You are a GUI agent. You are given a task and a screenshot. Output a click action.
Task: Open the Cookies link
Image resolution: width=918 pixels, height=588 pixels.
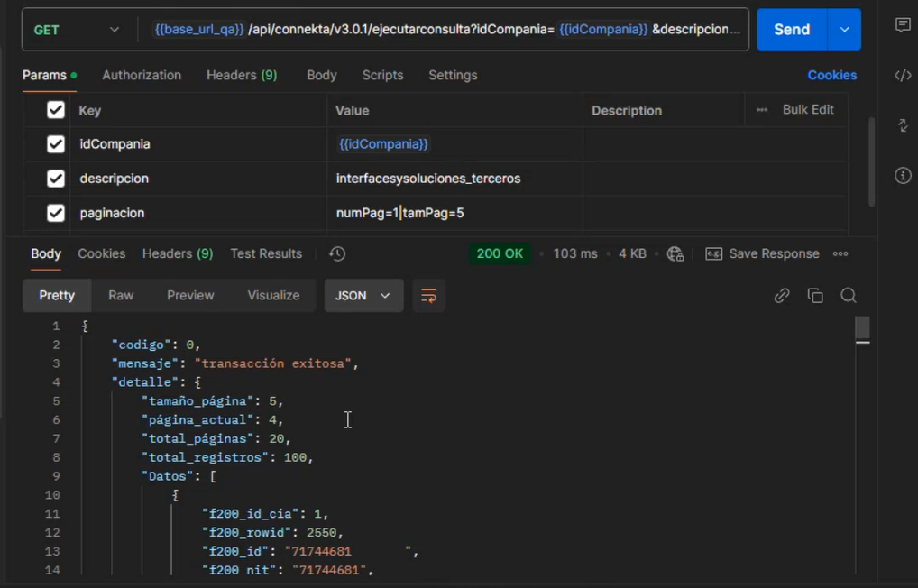831,75
